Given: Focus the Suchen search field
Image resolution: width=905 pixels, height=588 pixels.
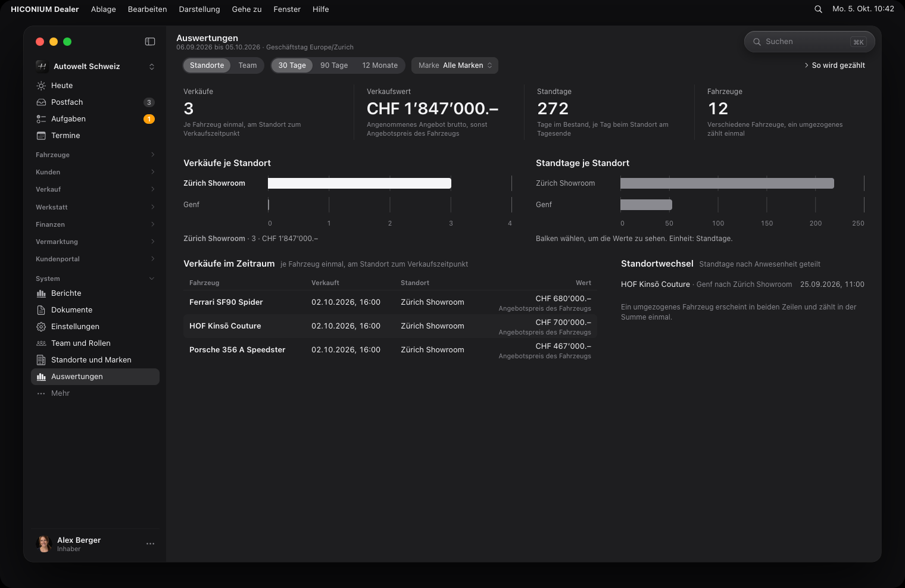Looking at the screenshot, I should coord(810,42).
